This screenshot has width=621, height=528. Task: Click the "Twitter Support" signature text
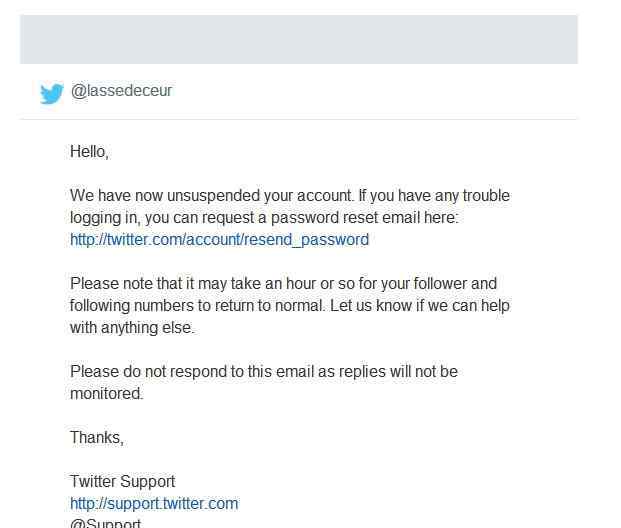pyautogui.click(x=122, y=482)
